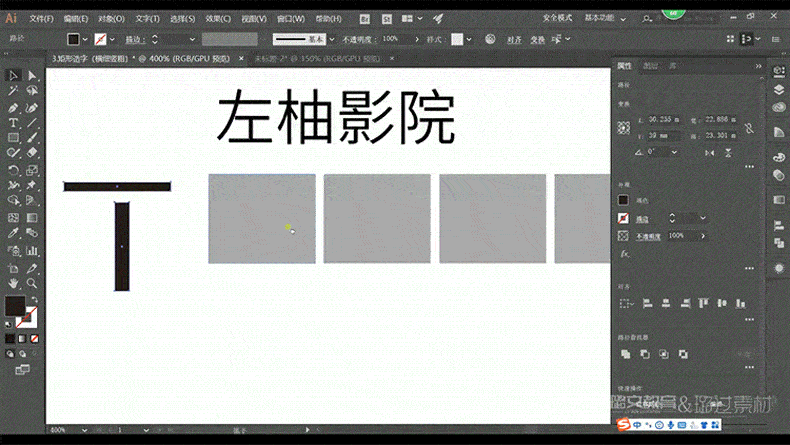This screenshot has height=445, width=790.
Task: Select the Pen tool
Action: (x=13, y=108)
